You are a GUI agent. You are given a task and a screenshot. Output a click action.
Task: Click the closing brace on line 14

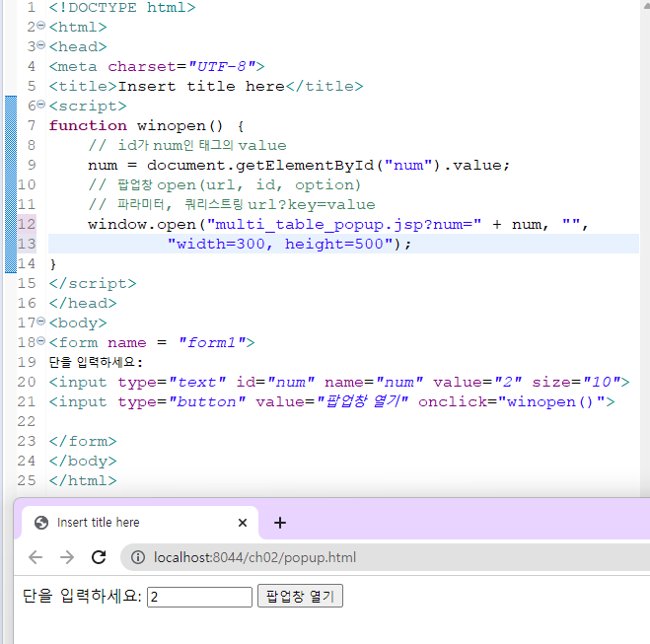coord(52,264)
